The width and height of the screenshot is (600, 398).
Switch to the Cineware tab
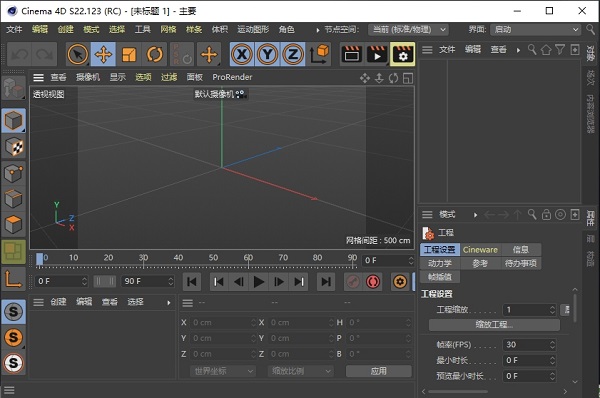point(480,250)
